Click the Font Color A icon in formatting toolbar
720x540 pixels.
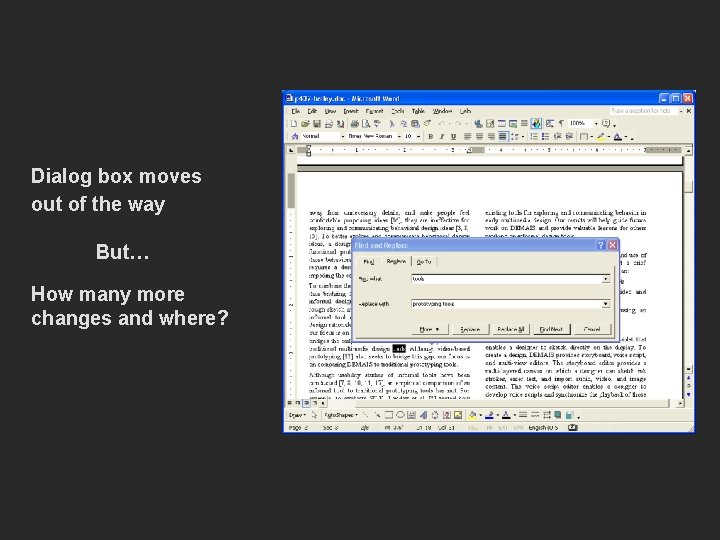[618, 136]
